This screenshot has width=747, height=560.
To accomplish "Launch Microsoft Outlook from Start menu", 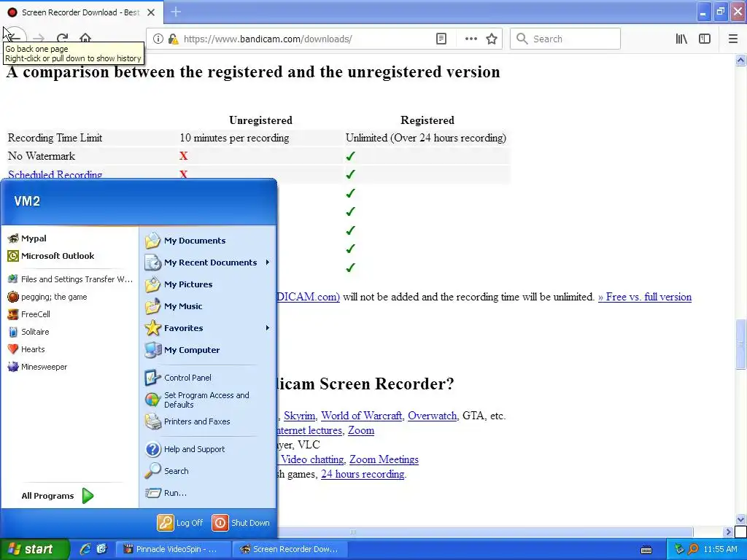I will [x=69, y=256].
